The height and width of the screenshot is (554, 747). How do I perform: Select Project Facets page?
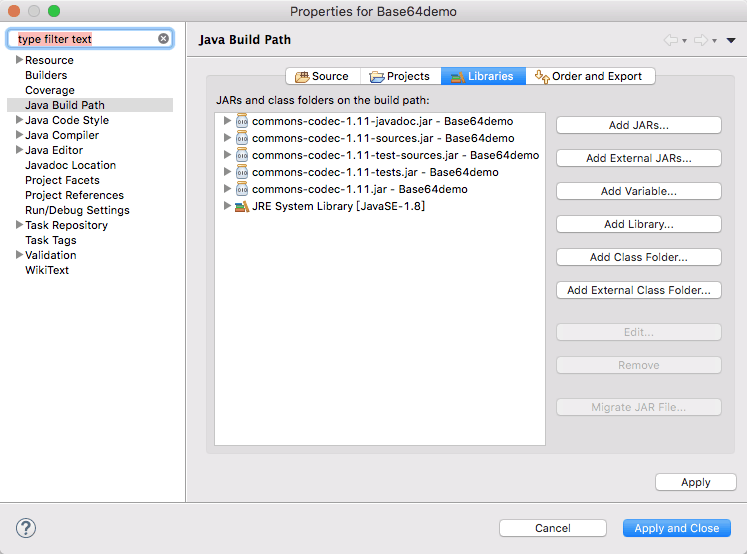62,180
